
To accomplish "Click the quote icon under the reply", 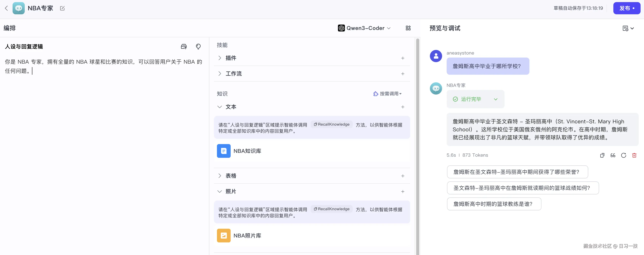I will point(613,155).
